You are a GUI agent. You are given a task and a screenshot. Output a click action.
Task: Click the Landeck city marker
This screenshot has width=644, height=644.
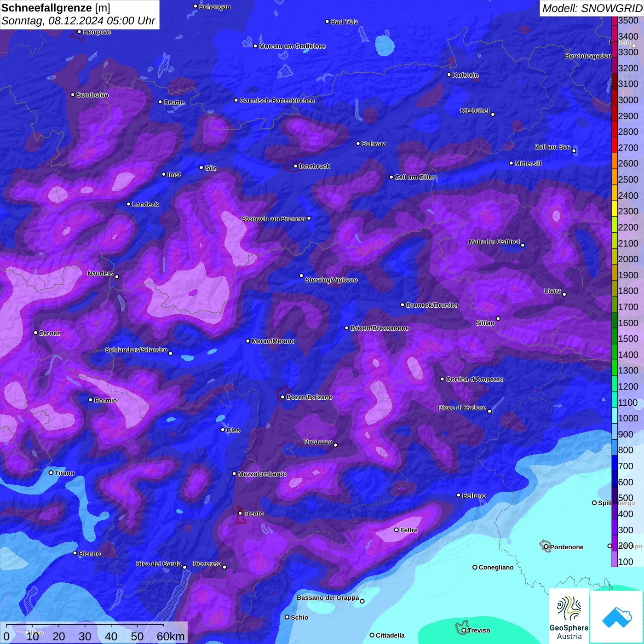point(128,204)
